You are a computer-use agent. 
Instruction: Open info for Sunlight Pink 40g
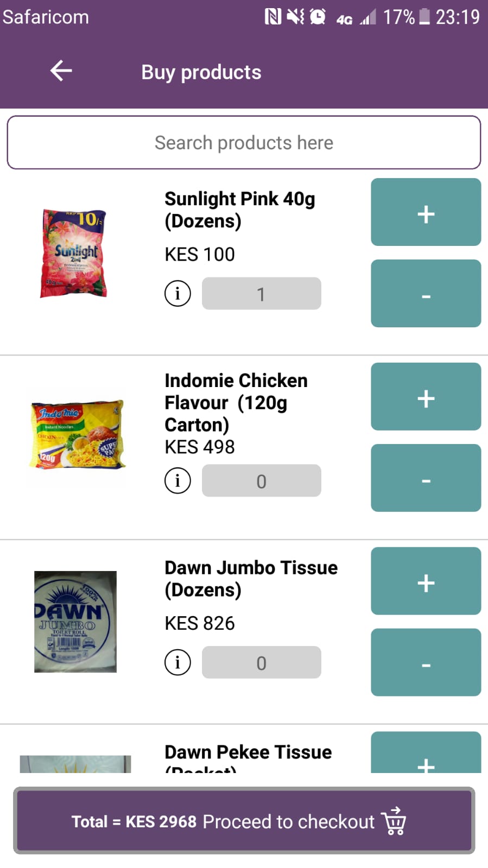[x=178, y=294]
